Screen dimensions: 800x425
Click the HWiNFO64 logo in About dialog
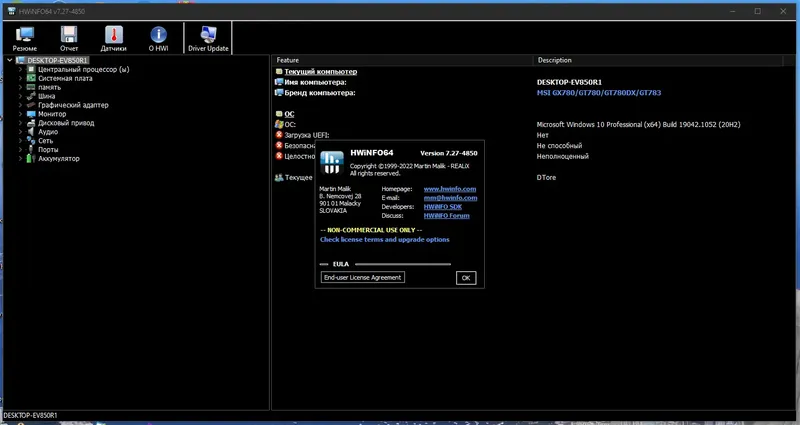point(332,162)
